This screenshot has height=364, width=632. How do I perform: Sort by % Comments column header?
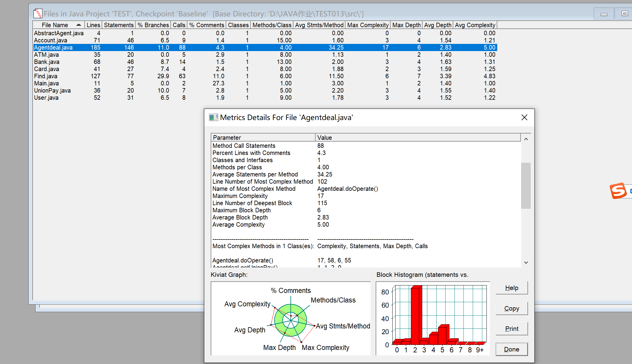pos(206,25)
